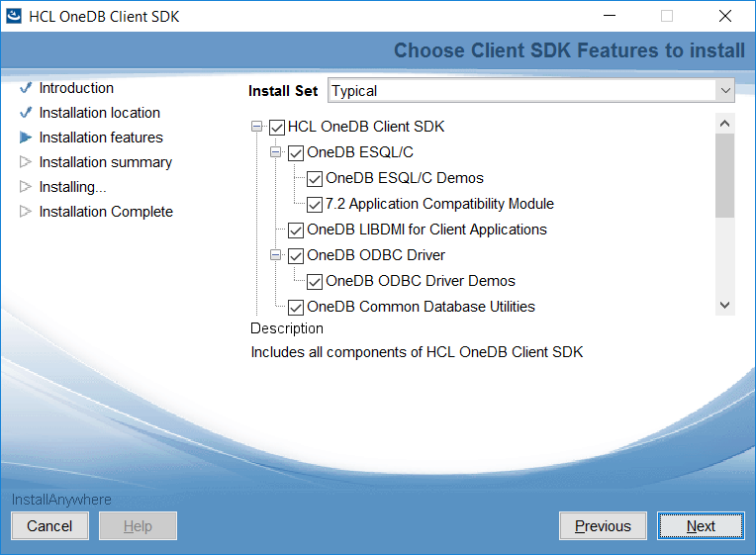The image size is (756, 555).
Task: Click the Help button
Action: tap(138, 525)
